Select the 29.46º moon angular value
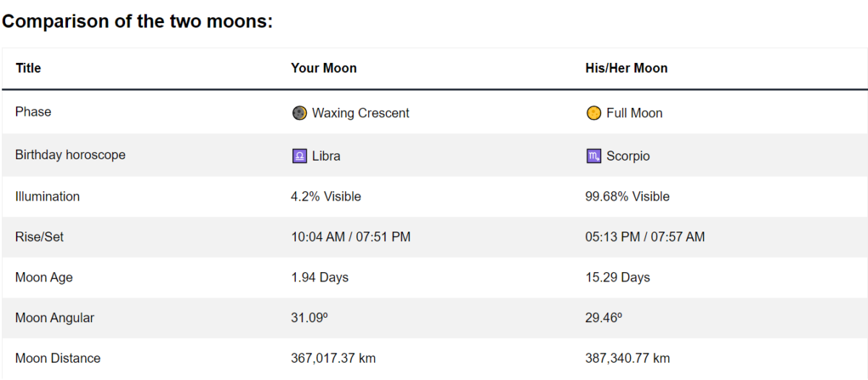 click(603, 318)
